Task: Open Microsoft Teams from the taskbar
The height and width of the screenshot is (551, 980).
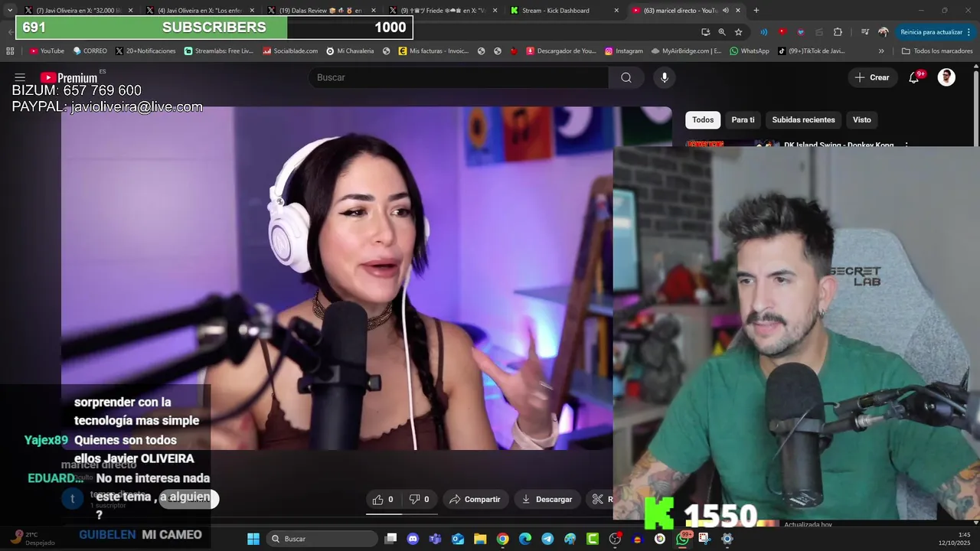Action: (435, 539)
